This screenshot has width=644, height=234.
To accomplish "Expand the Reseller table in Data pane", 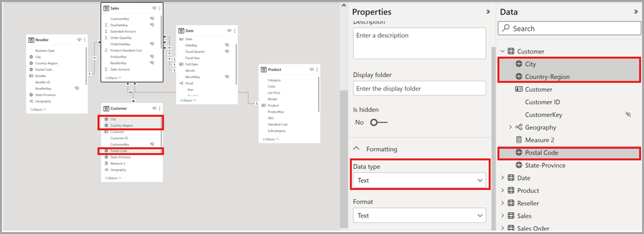I will pyautogui.click(x=503, y=203).
